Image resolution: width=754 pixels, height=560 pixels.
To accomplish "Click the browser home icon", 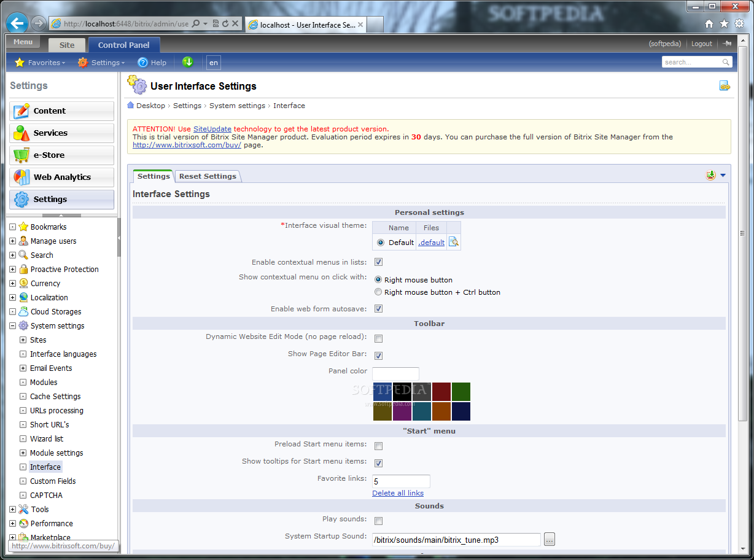I will coord(709,24).
